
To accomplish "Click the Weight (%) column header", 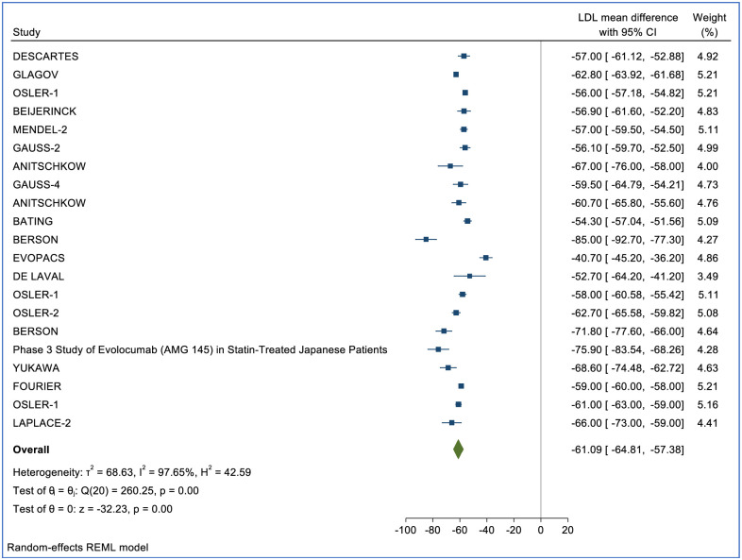I will point(709,26).
